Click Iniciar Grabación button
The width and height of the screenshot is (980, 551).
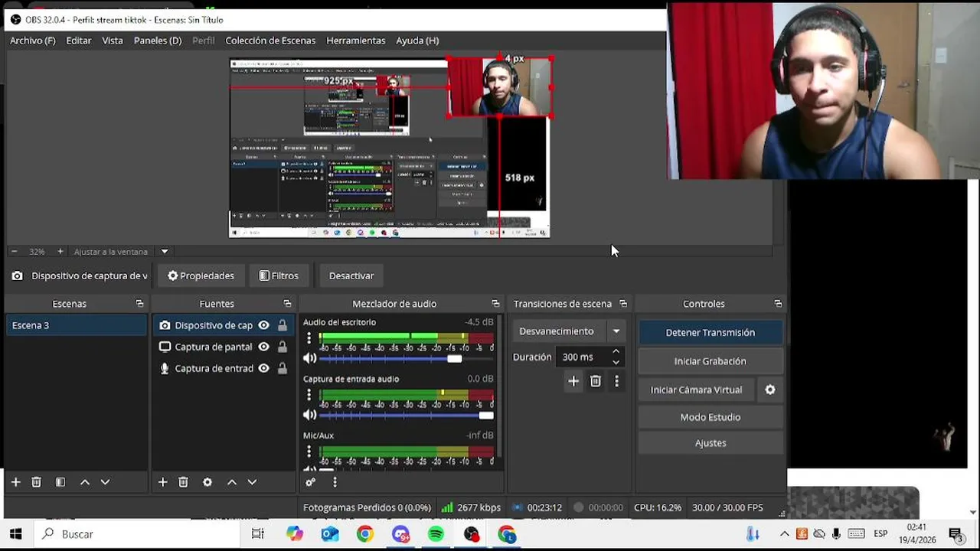tap(710, 361)
